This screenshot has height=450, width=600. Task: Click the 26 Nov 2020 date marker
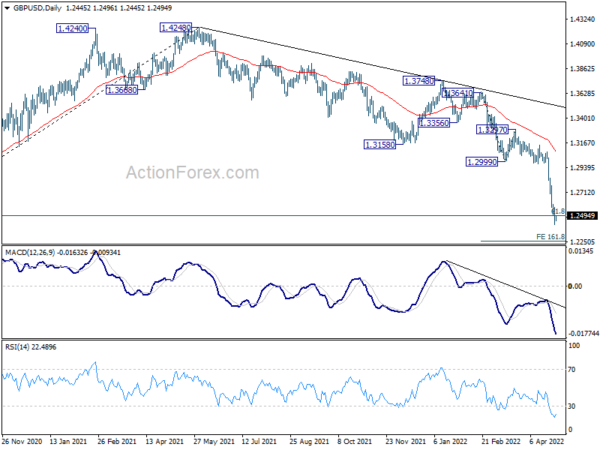coord(22,441)
